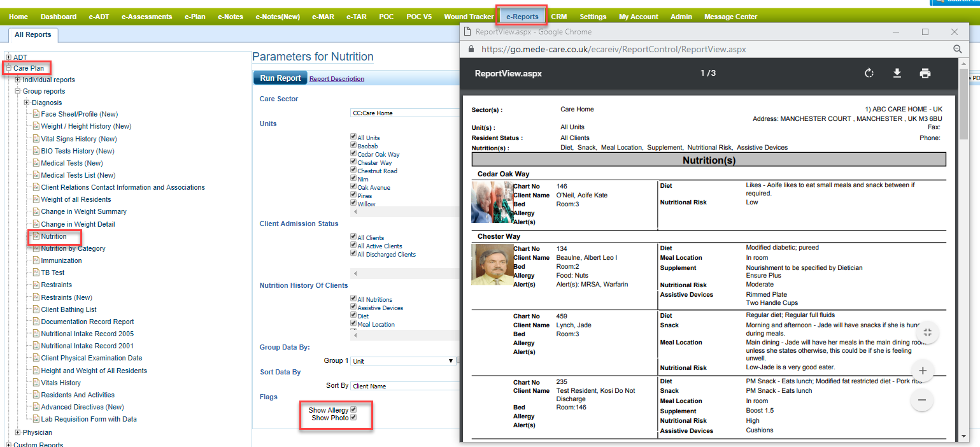This screenshot has height=447, width=980.
Task: Collapse the Care Plan tree node
Action: coord(9,68)
